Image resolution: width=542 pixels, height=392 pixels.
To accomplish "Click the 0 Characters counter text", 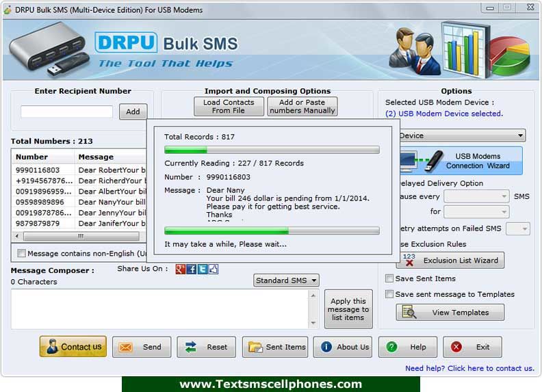I will [x=34, y=282].
